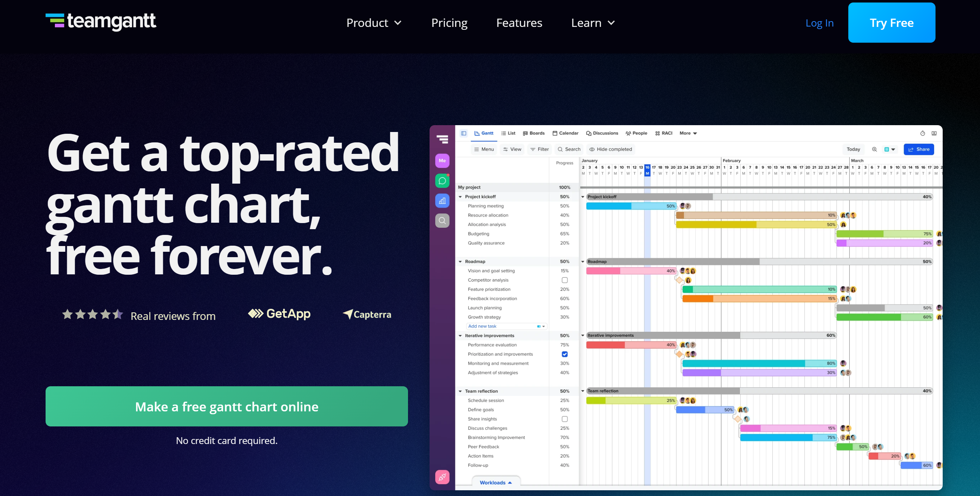Check the Competitor analysis checkbox

click(x=564, y=280)
